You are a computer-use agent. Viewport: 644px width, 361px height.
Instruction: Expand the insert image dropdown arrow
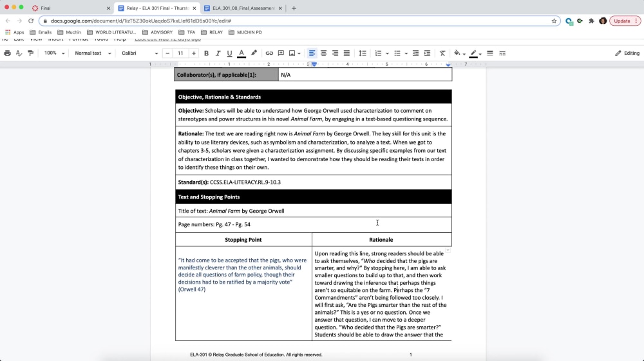pyautogui.click(x=299, y=54)
